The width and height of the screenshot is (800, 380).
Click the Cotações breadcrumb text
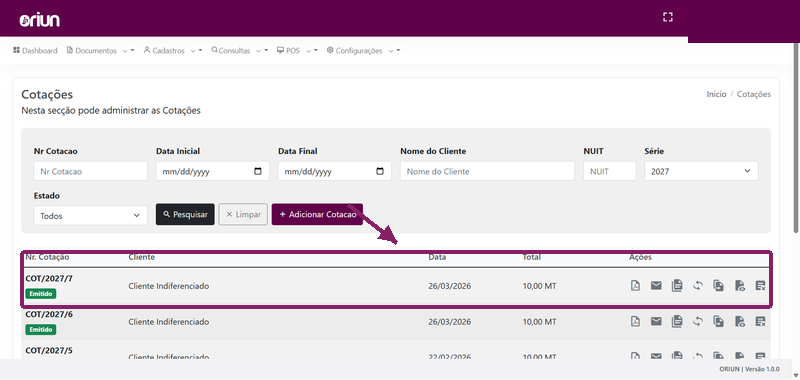754,94
